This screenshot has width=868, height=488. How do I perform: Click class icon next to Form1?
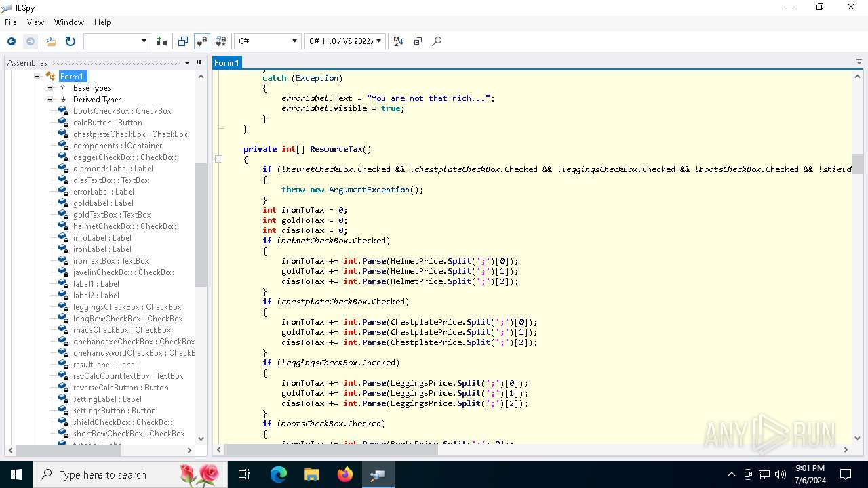click(51, 77)
